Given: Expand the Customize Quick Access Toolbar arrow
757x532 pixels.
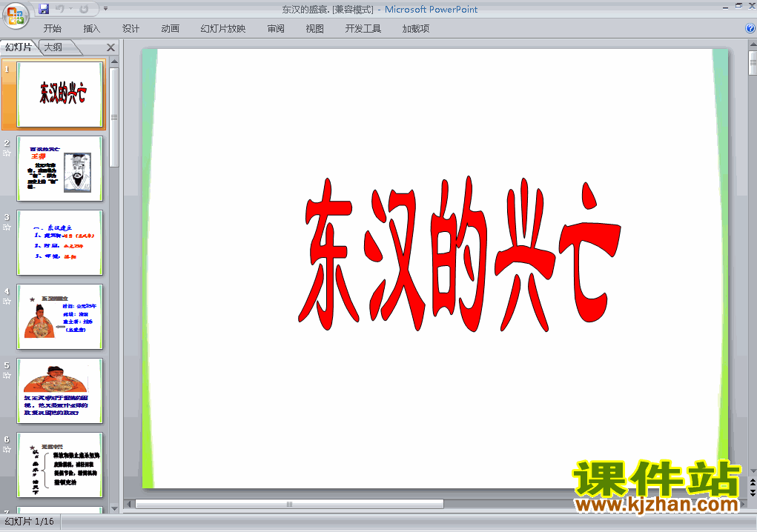Looking at the screenshot, I should [106, 9].
